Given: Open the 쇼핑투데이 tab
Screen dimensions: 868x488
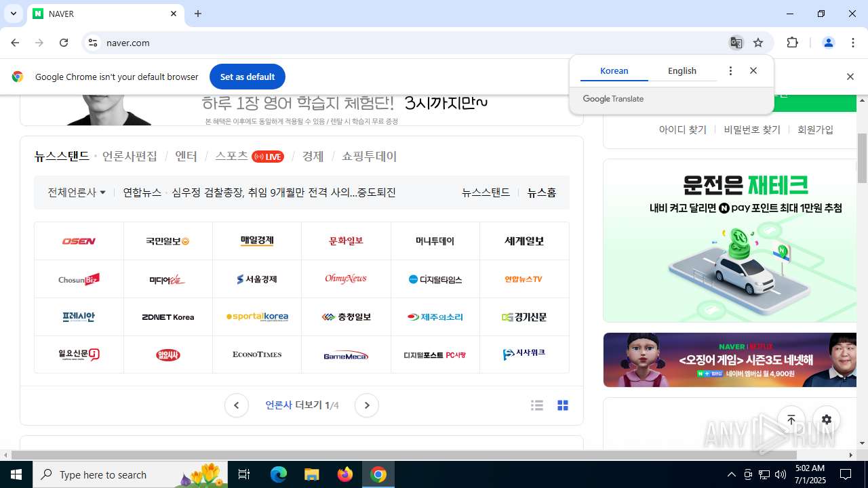Looking at the screenshot, I should [x=369, y=156].
